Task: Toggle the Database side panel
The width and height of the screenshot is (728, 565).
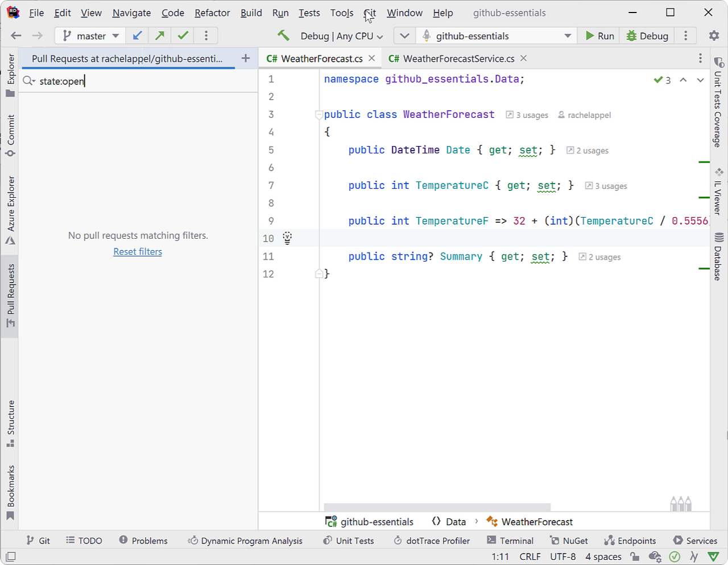Action: (x=718, y=256)
